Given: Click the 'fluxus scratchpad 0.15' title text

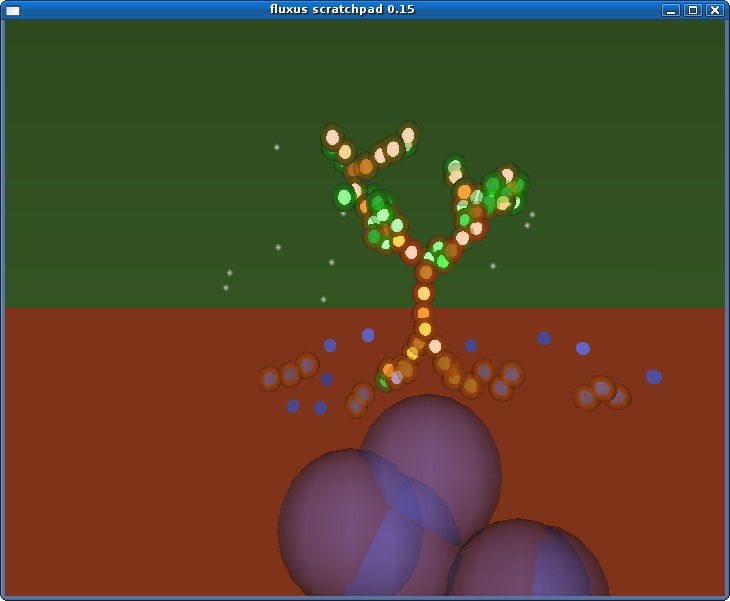Looking at the screenshot, I should pos(342,9).
